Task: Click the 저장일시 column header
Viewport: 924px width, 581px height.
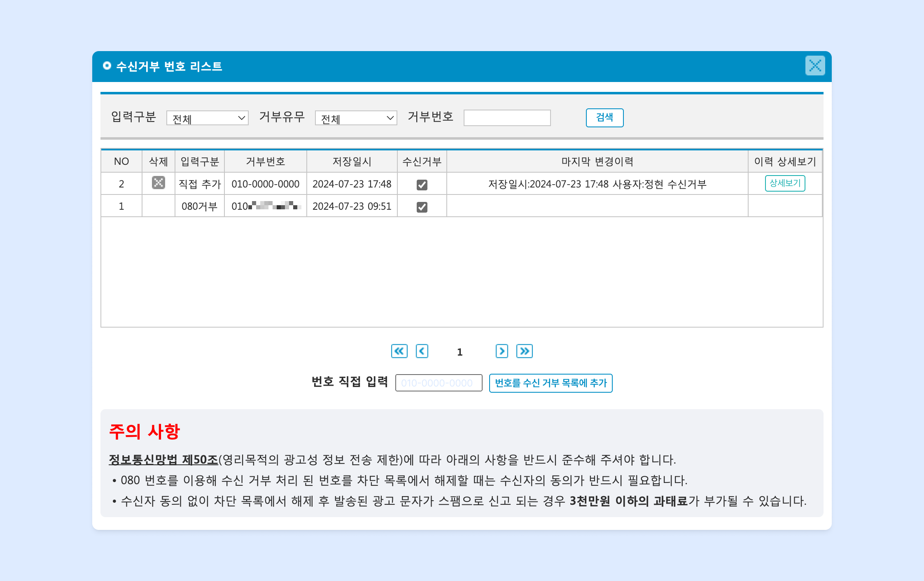Action: tap(352, 162)
